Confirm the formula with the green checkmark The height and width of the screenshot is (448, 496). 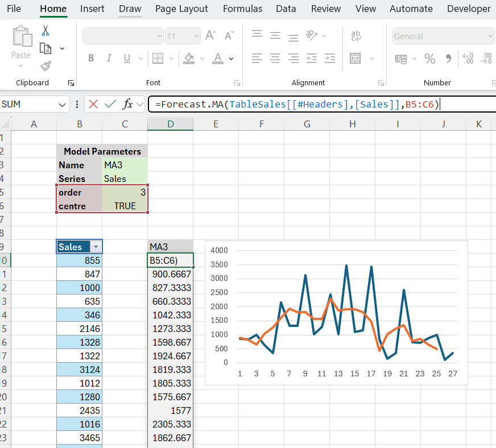[x=110, y=105]
